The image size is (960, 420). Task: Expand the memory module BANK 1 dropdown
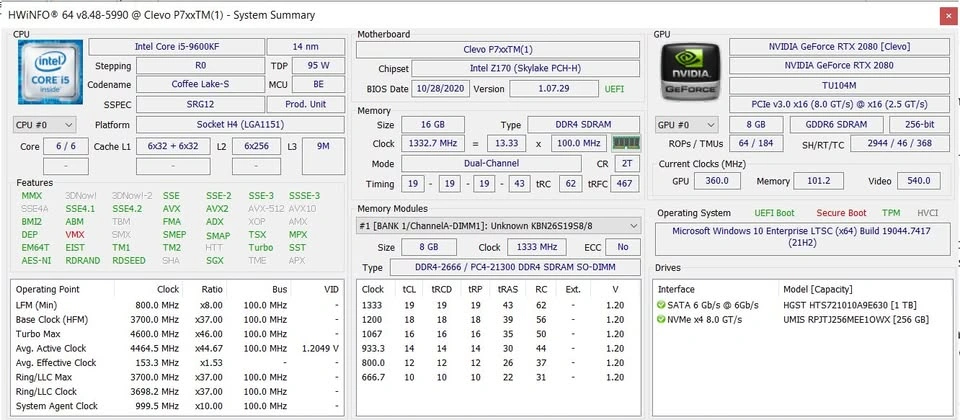click(498, 226)
